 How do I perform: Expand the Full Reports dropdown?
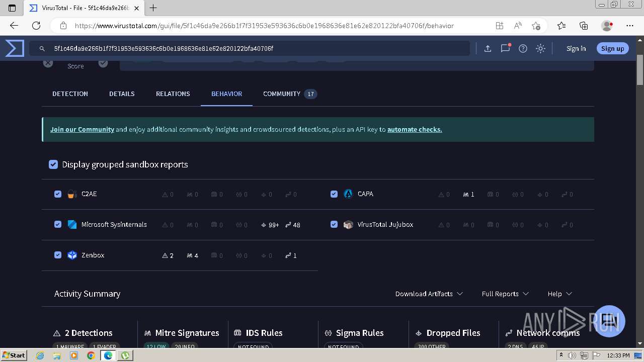click(505, 294)
